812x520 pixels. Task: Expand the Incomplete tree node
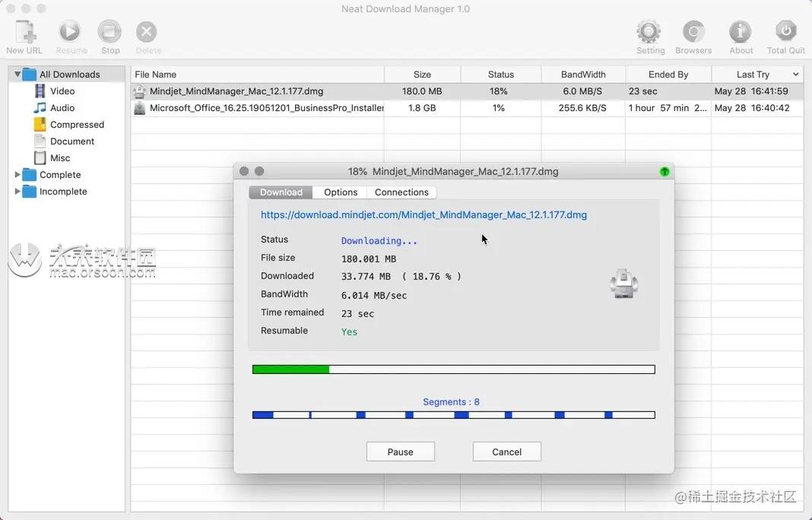(x=17, y=191)
